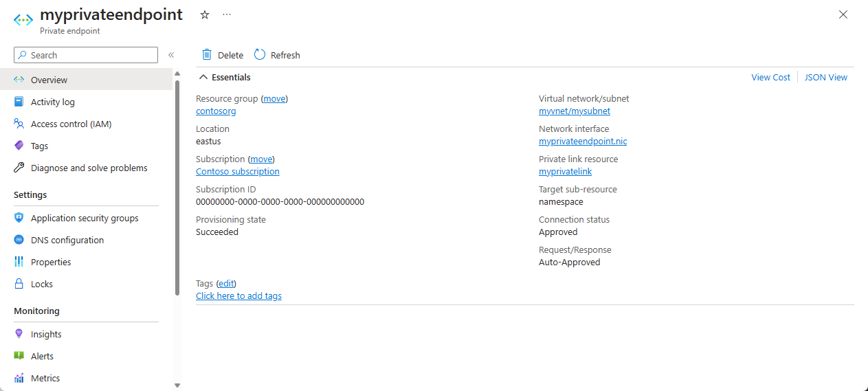868x391 pixels.
Task: Focus the sidebar Search input field
Action: click(86, 55)
